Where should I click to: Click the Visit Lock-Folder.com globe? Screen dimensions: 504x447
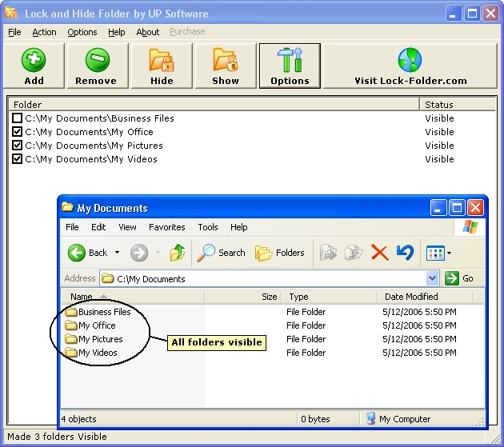point(410,60)
